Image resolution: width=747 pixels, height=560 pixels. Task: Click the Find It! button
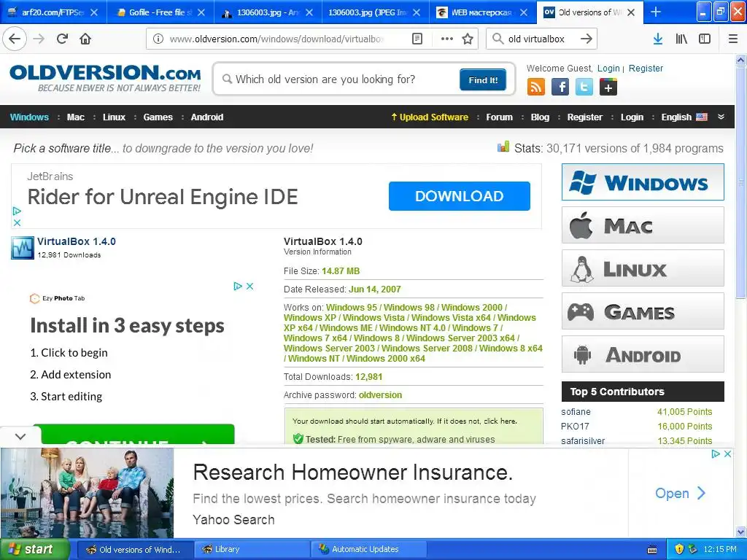[483, 79]
